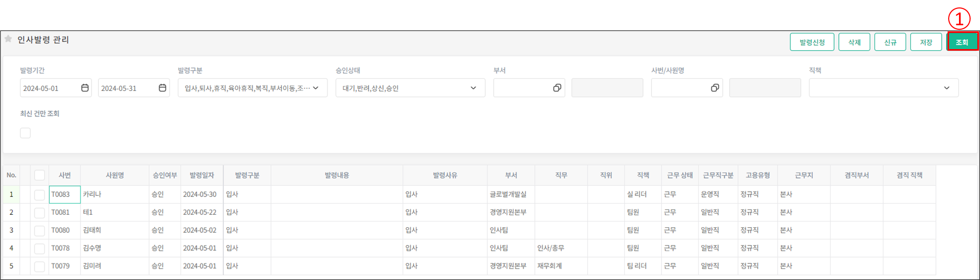Screen dimensions: 980x280
Task: Open calendar picker for end date 2024-05-31
Action: [x=163, y=88]
